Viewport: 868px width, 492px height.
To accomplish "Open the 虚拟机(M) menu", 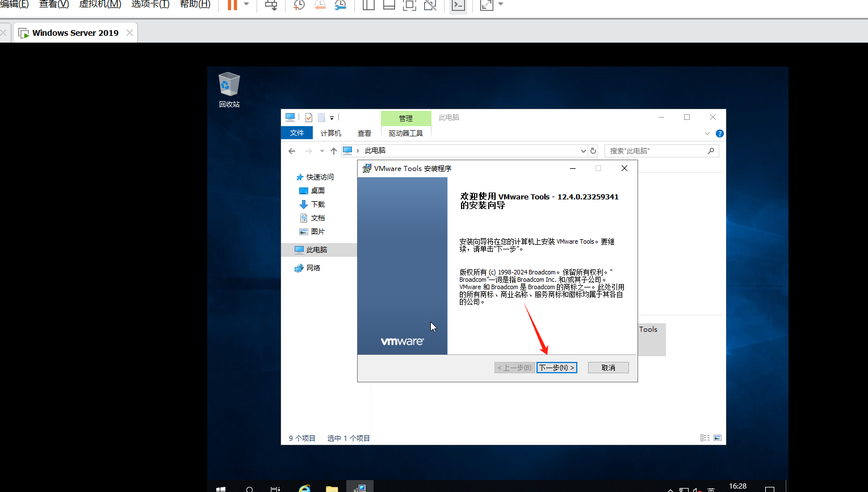I will [100, 4].
